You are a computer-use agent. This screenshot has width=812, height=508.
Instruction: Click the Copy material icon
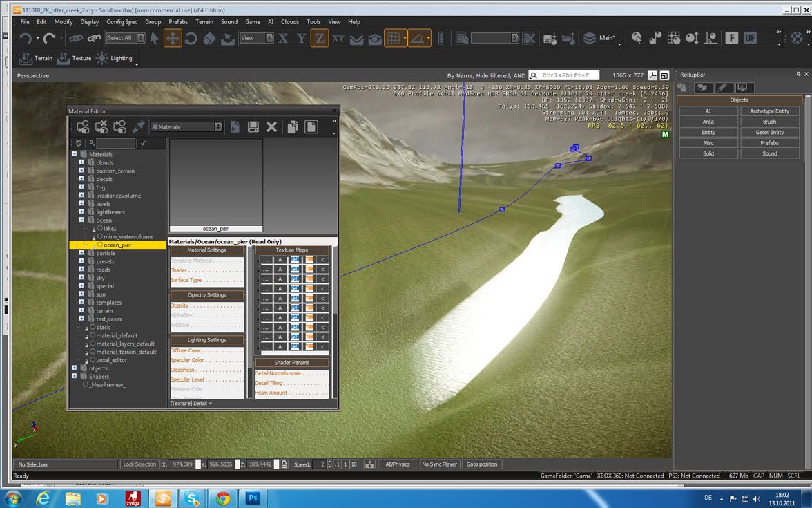click(293, 126)
